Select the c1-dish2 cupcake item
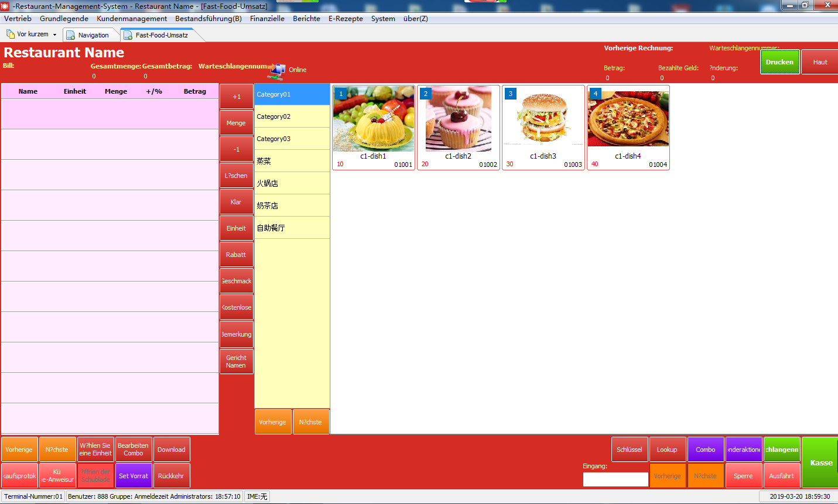 458,119
